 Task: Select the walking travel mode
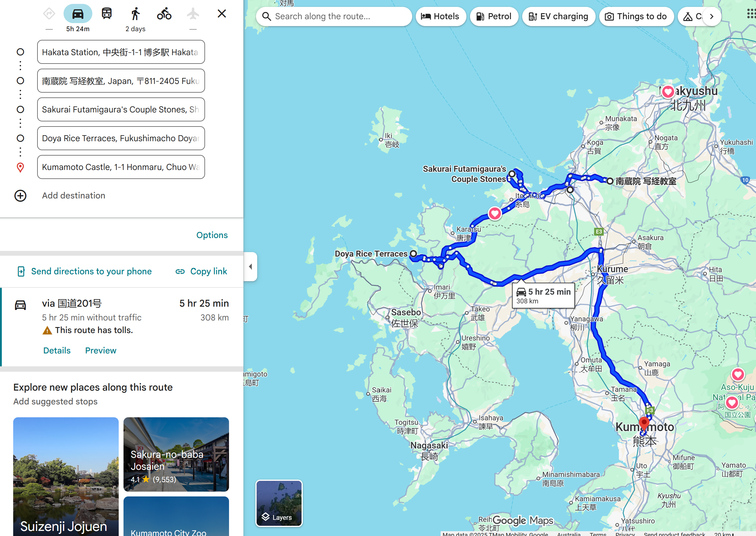click(135, 14)
